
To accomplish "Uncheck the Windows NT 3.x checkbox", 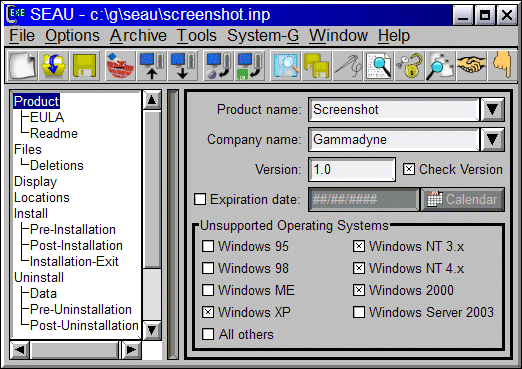I will (359, 246).
